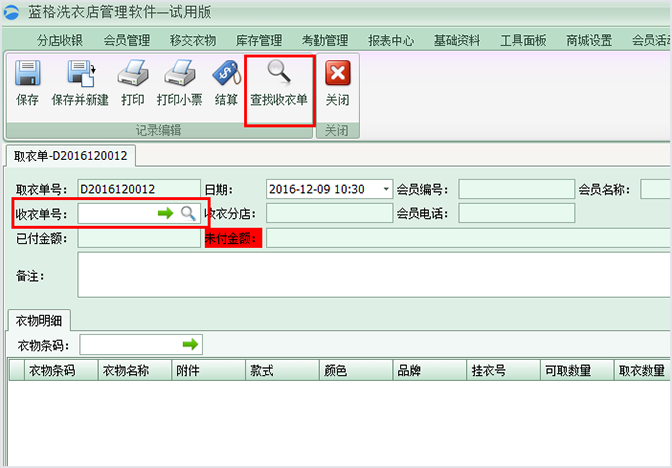This screenshot has width=672, height=468.
Task: Open the 报表中心 menu
Action: tap(391, 40)
